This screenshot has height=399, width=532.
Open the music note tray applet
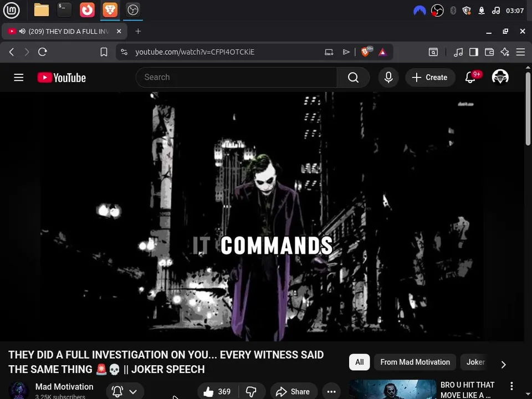(x=496, y=11)
